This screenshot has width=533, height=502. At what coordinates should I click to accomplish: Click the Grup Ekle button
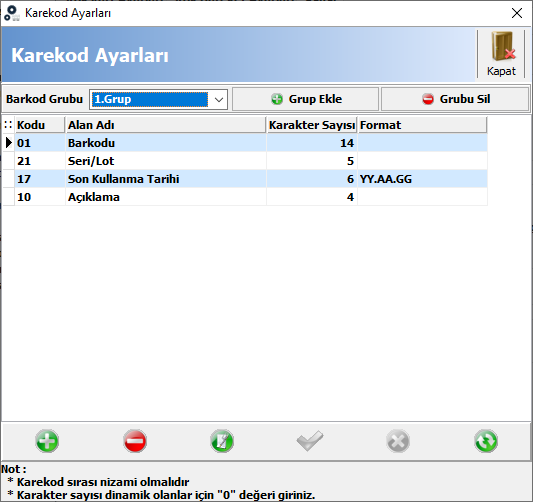[x=305, y=99]
